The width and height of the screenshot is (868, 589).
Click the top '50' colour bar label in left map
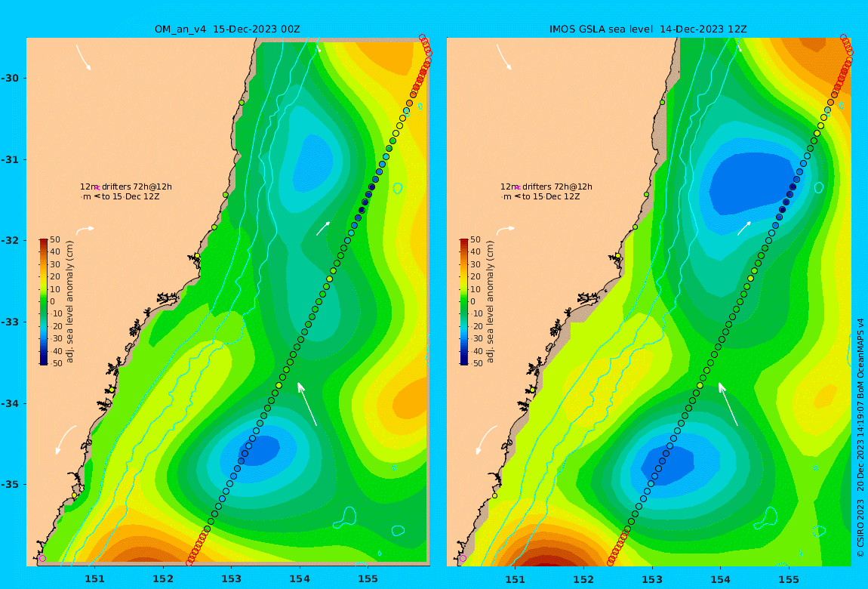(x=55, y=239)
